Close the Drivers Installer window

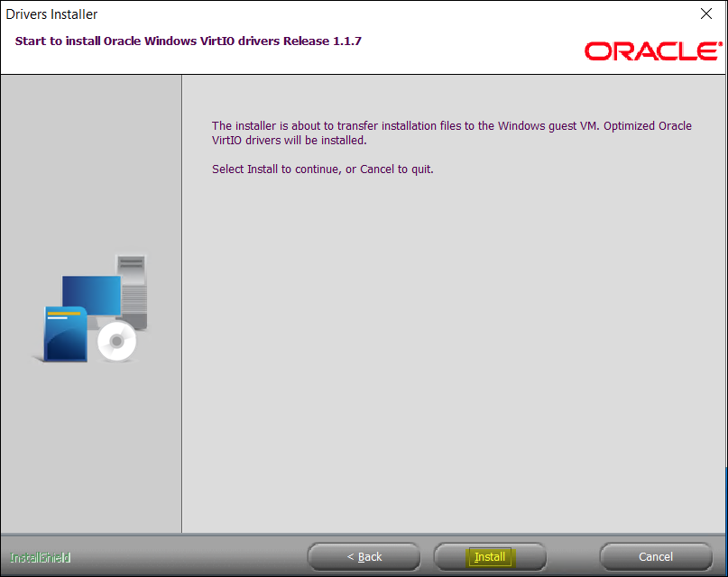[x=706, y=14]
